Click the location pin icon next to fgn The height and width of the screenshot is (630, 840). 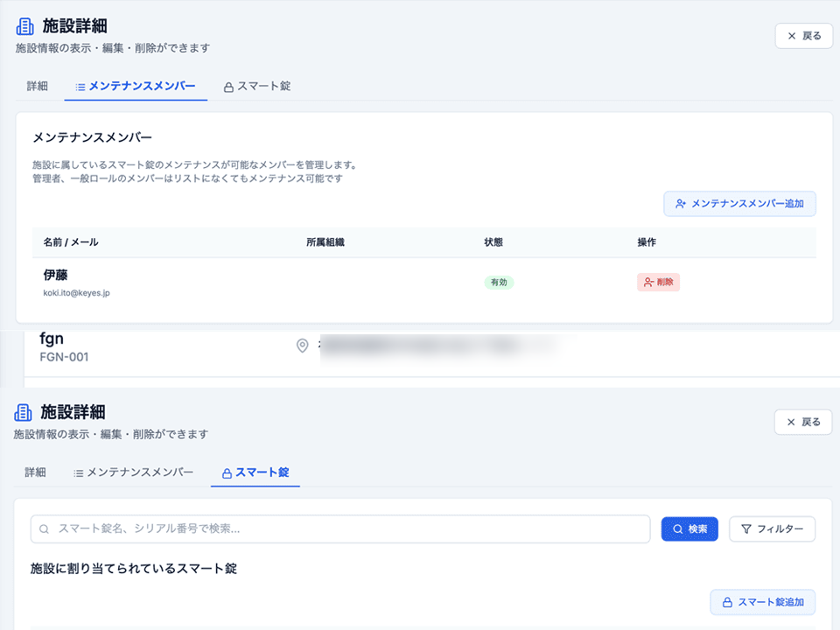coord(303,346)
